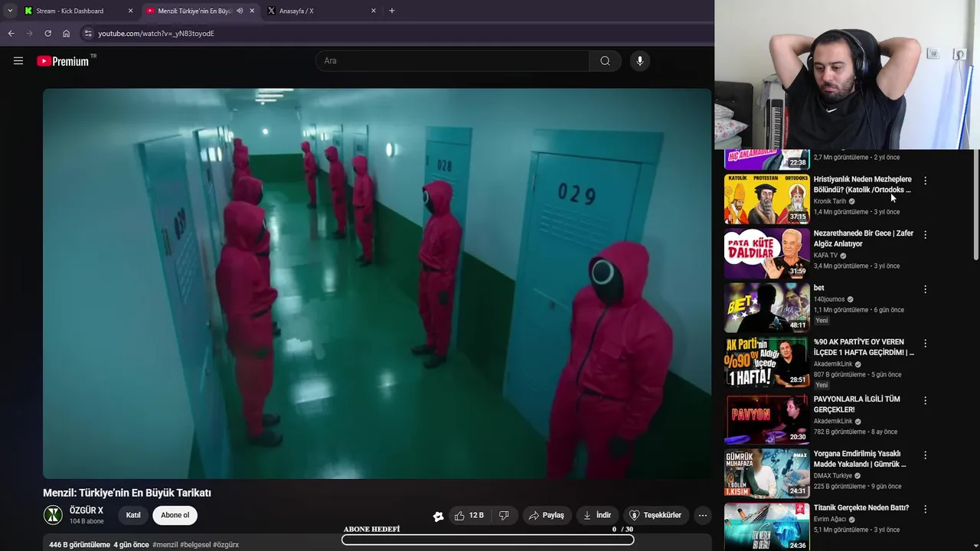Image resolution: width=980 pixels, height=551 pixels.
Task: Open PAVYONLARLA İLGİLİ TÜM GERÇEKLER! title
Action: coord(857,404)
